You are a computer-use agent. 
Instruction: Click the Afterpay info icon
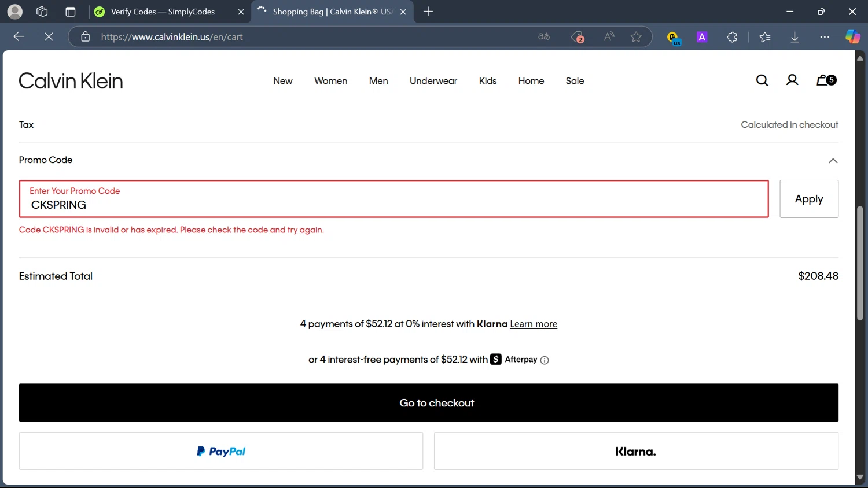[x=545, y=360]
